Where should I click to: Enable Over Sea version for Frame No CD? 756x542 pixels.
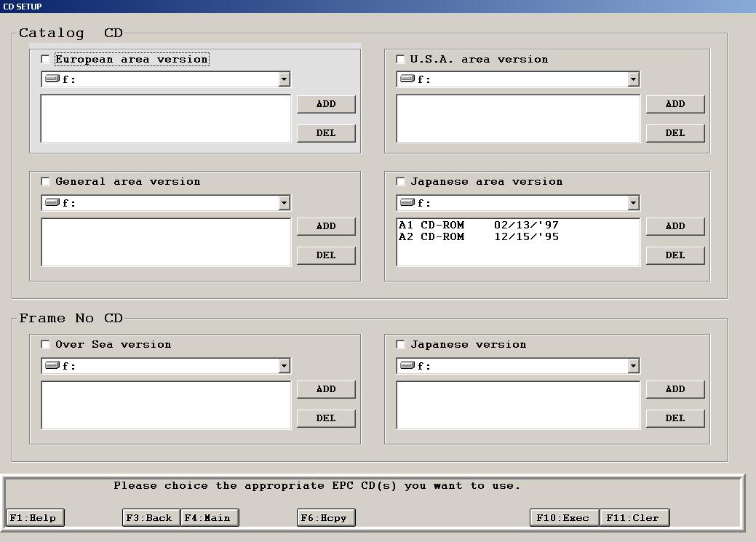[46, 345]
